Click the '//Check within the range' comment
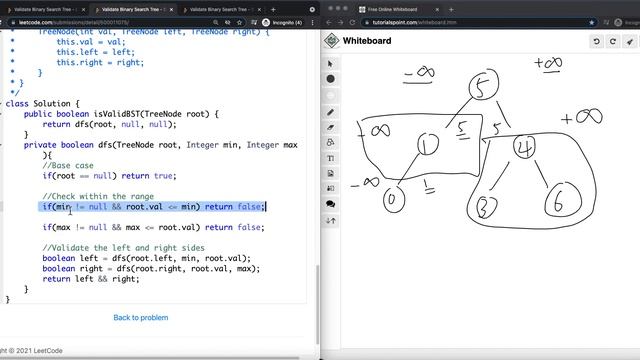Screen dimensions: 640x360 (98, 196)
